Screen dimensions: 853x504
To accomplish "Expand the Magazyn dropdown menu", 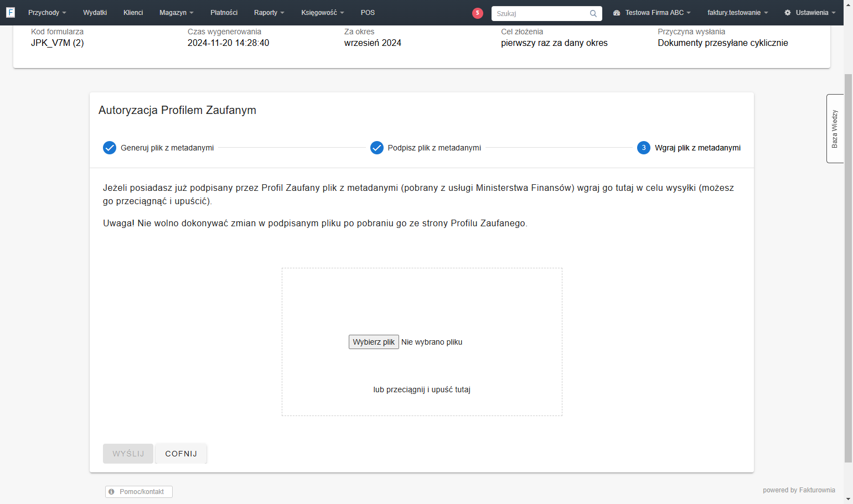I will pyautogui.click(x=177, y=13).
